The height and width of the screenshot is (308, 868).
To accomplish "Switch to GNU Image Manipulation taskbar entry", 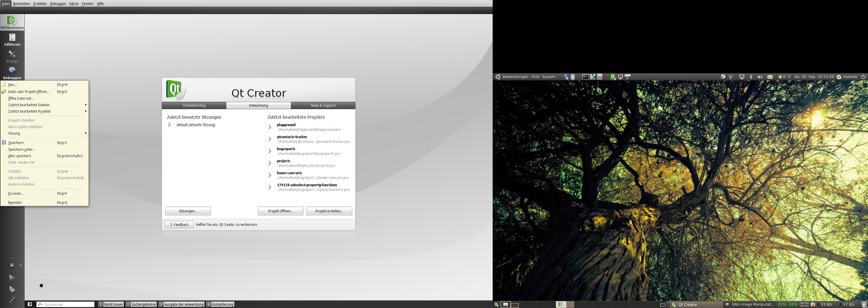I will click(750, 304).
